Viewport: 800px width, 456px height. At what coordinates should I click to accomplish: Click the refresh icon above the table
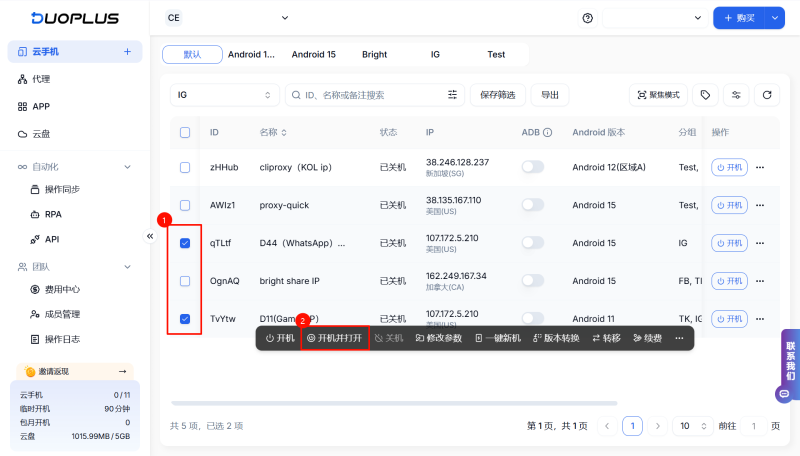pos(767,95)
